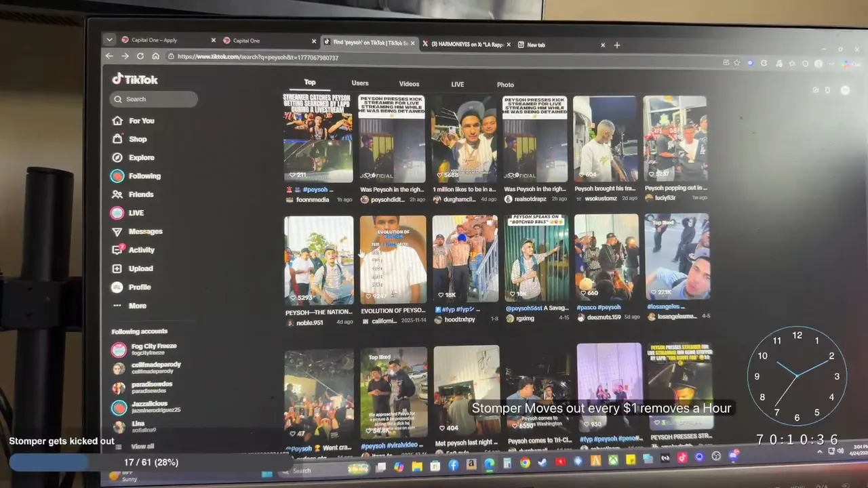The image size is (868, 488).
Task: Open YouTube from the taskbar
Action: [x=561, y=462]
